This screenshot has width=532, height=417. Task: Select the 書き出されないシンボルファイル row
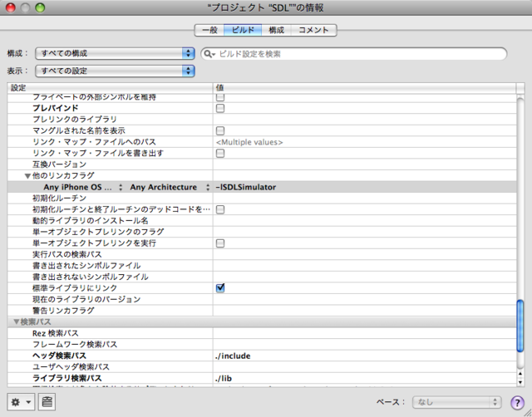tap(262, 277)
